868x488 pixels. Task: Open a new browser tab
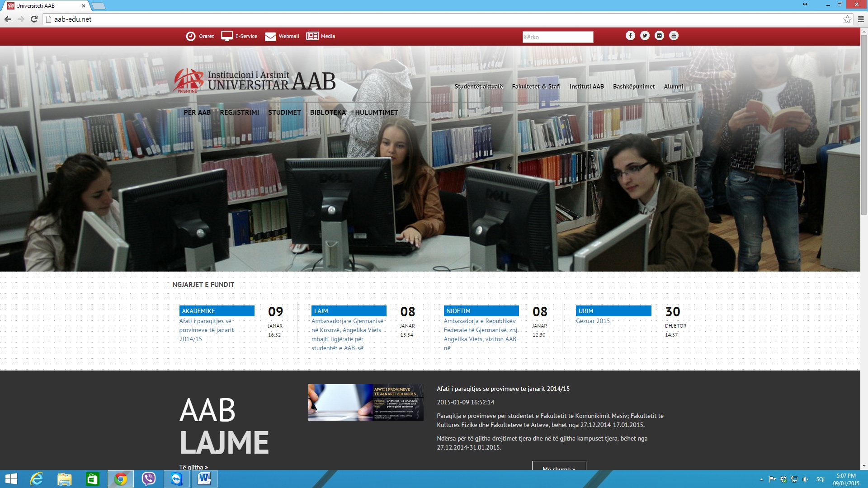(98, 6)
